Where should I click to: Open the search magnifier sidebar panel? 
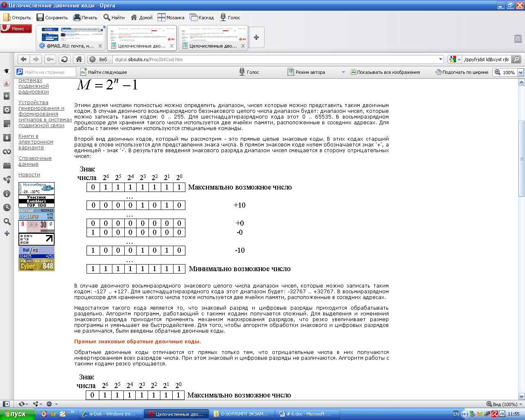pos(7,221)
